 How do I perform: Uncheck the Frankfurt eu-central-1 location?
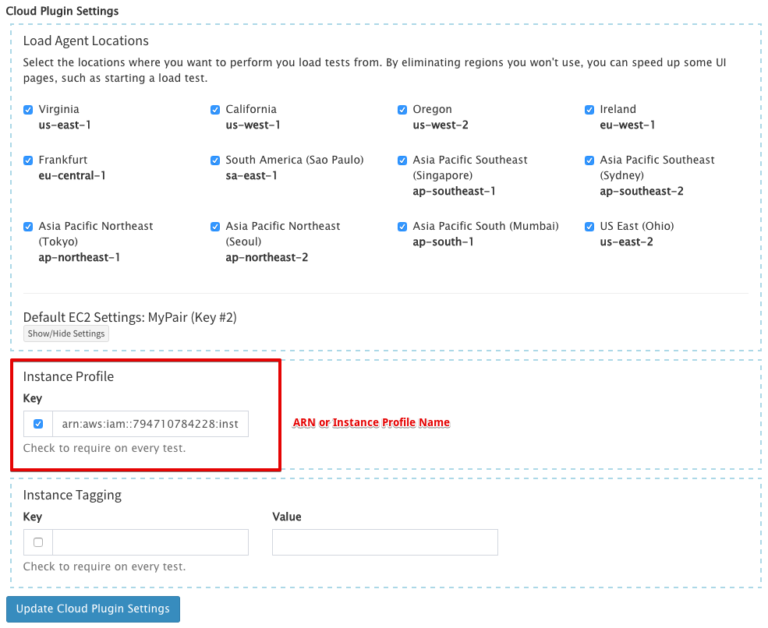coord(28,160)
